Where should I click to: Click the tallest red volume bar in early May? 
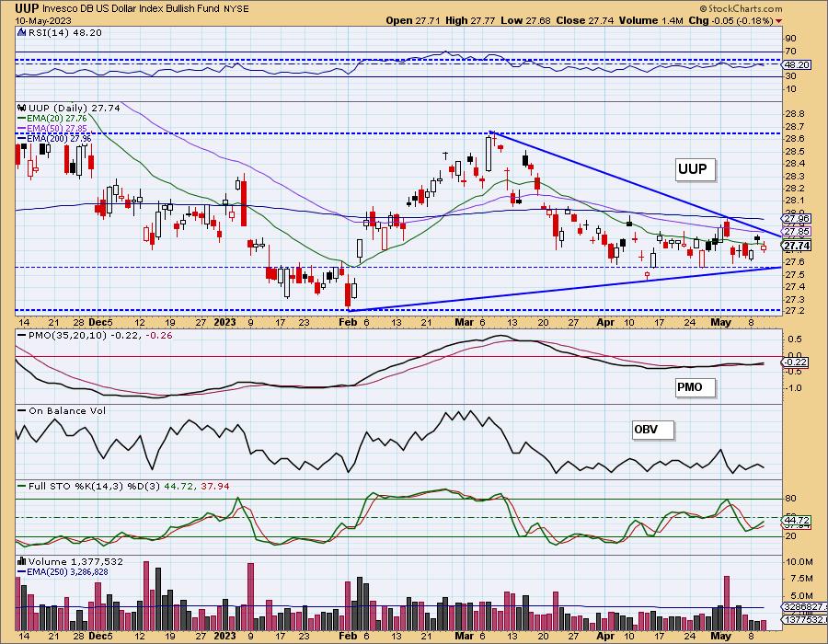pyautogui.click(x=727, y=604)
